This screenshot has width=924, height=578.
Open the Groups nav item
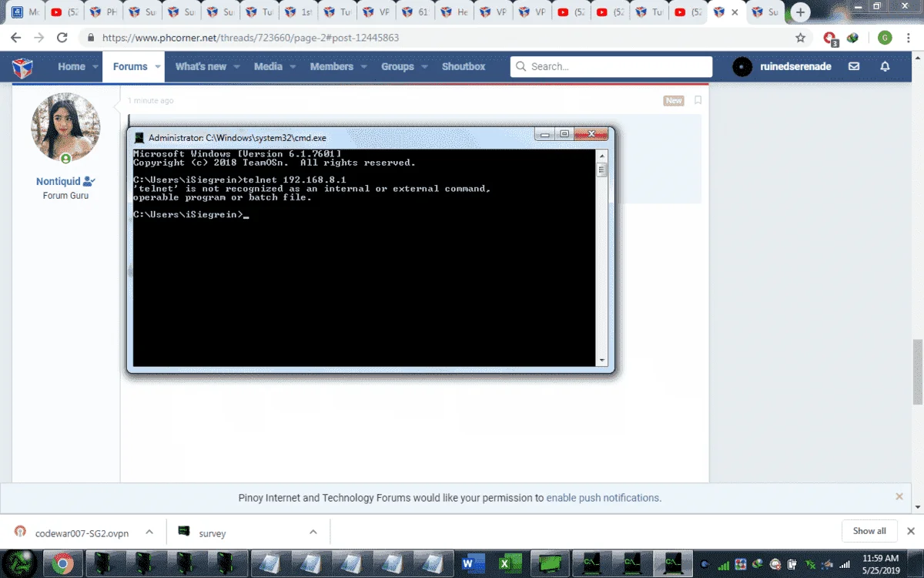coord(397,67)
